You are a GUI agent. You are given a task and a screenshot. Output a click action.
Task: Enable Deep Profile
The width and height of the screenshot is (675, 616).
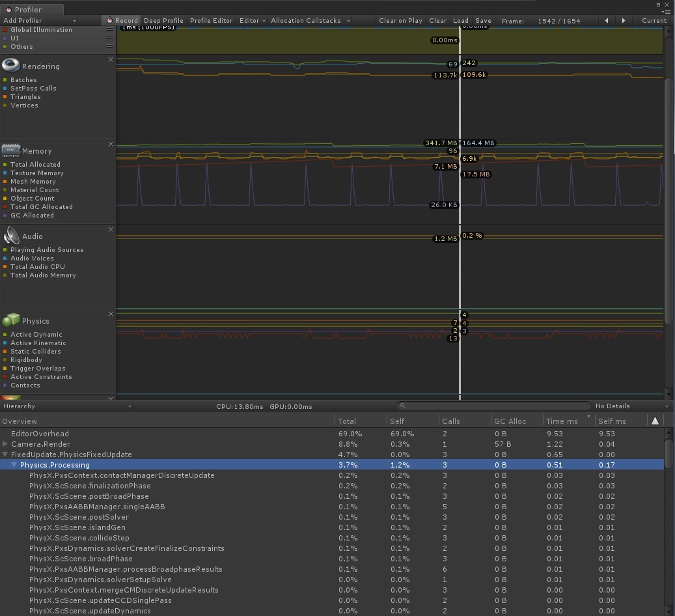coord(163,20)
